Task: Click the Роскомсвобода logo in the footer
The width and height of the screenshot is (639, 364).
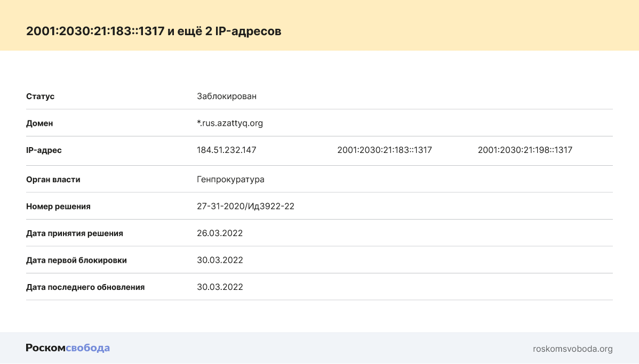Action: pyautogui.click(x=68, y=348)
